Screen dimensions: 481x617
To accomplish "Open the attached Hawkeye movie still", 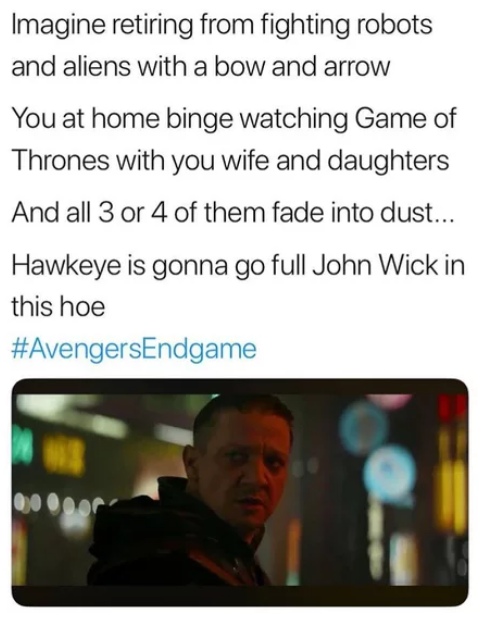I will [240, 493].
